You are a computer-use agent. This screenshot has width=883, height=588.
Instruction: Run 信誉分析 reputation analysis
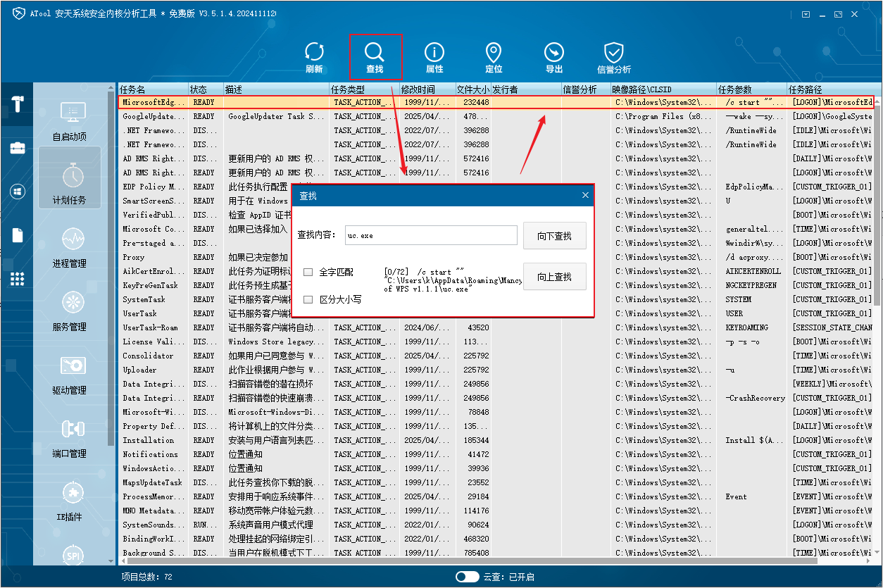pyautogui.click(x=614, y=58)
